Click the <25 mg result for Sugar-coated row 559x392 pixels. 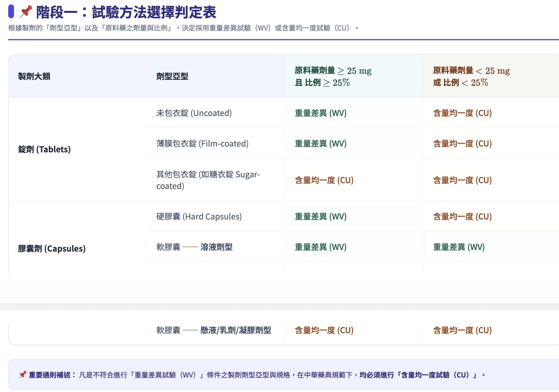point(463,180)
